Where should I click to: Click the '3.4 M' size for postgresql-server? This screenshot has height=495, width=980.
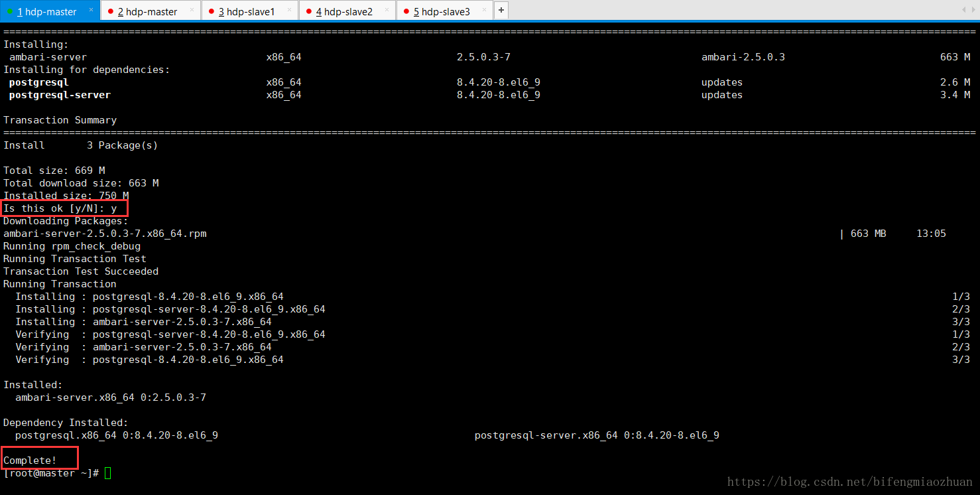point(955,95)
